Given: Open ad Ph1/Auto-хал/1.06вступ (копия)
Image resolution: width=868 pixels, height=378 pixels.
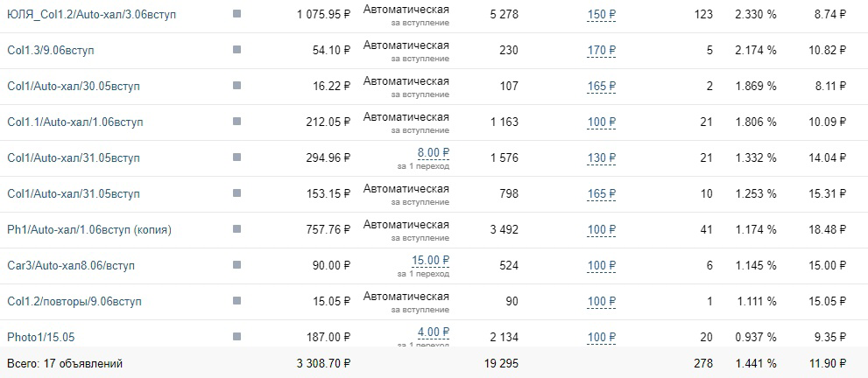Looking at the screenshot, I should [89, 230].
